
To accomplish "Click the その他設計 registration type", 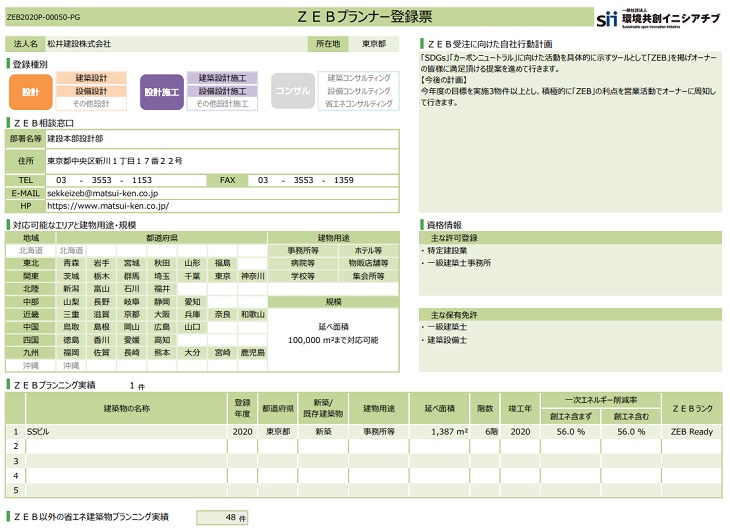I will (91, 103).
